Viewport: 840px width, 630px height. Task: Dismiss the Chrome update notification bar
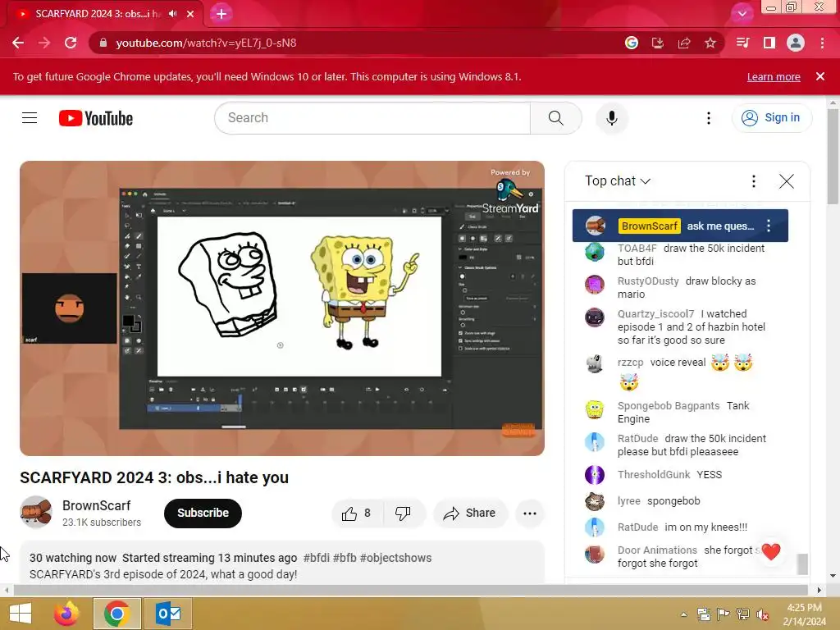pos(819,76)
